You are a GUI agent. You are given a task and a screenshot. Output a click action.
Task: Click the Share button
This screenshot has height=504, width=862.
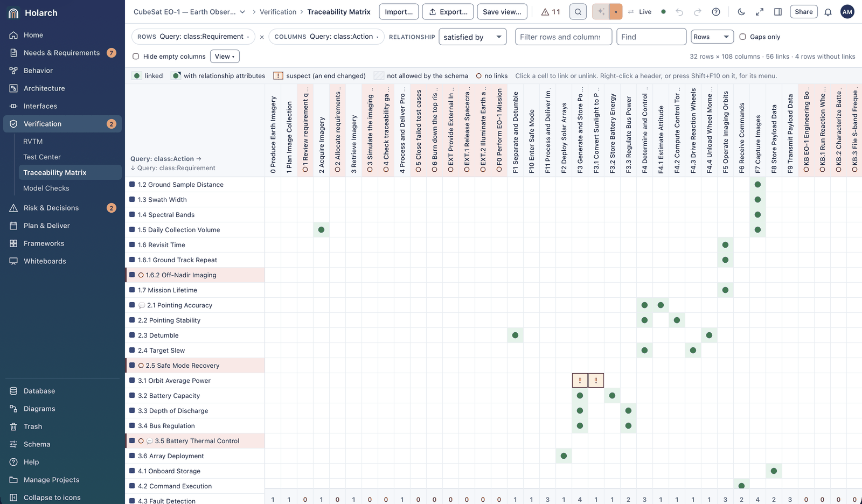[804, 12]
